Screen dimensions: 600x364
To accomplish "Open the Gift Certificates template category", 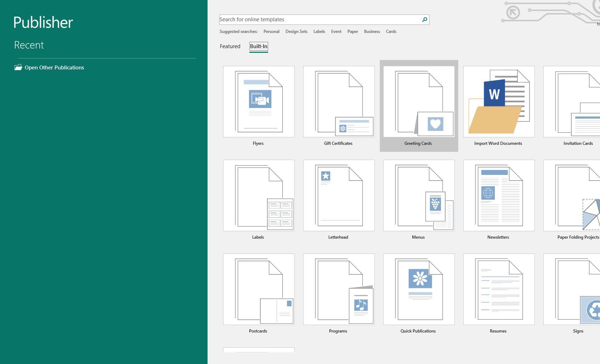I will [x=339, y=102].
